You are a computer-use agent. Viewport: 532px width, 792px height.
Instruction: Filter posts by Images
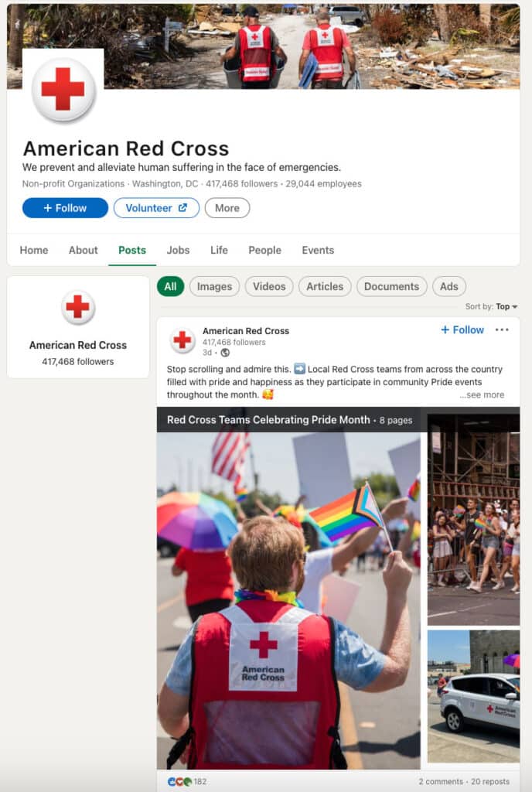(214, 286)
